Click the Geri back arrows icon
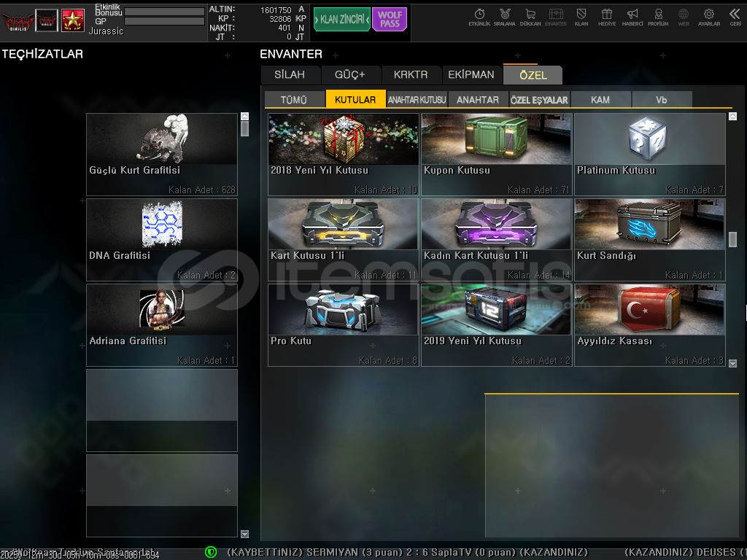747x560 pixels. tap(735, 17)
